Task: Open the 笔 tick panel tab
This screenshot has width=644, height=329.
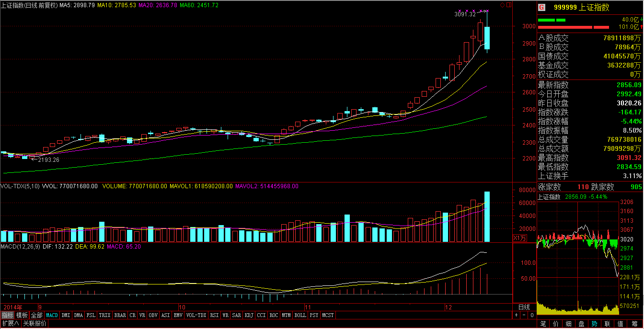Action: pos(543,324)
